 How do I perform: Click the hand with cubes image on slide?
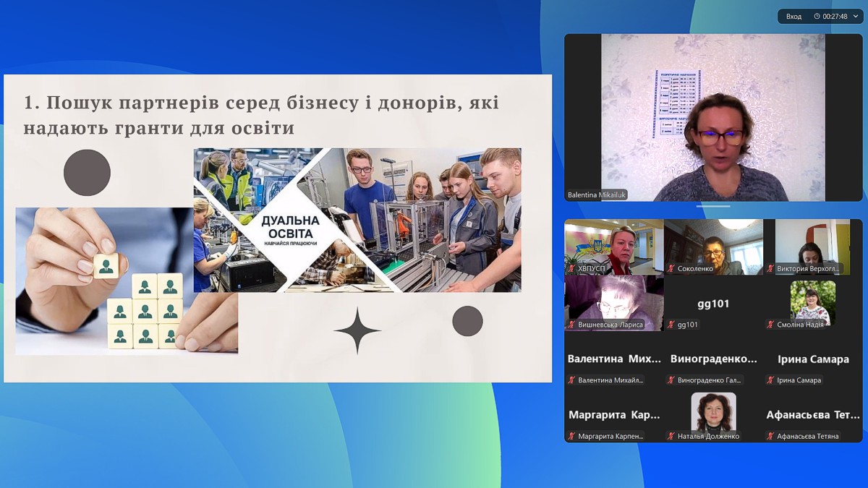[127, 281]
